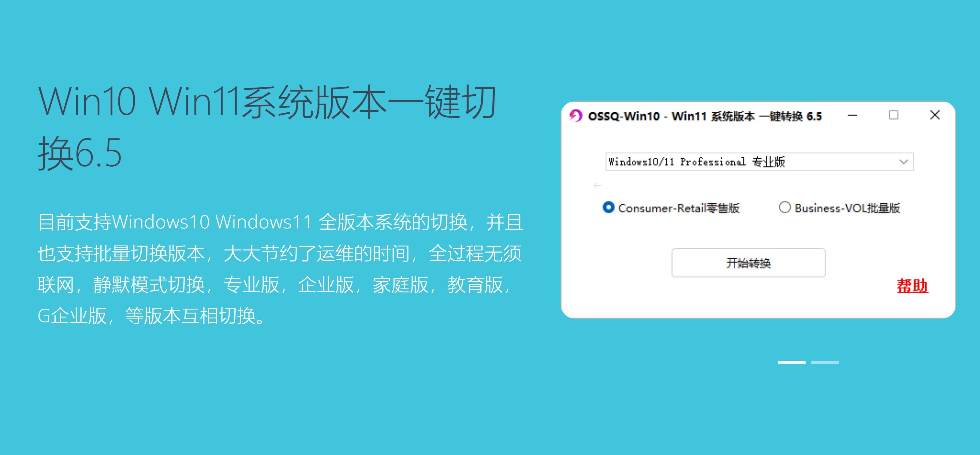Image resolution: width=980 pixels, height=455 pixels.
Task: Click the 开始转换 button
Action: click(748, 263)
